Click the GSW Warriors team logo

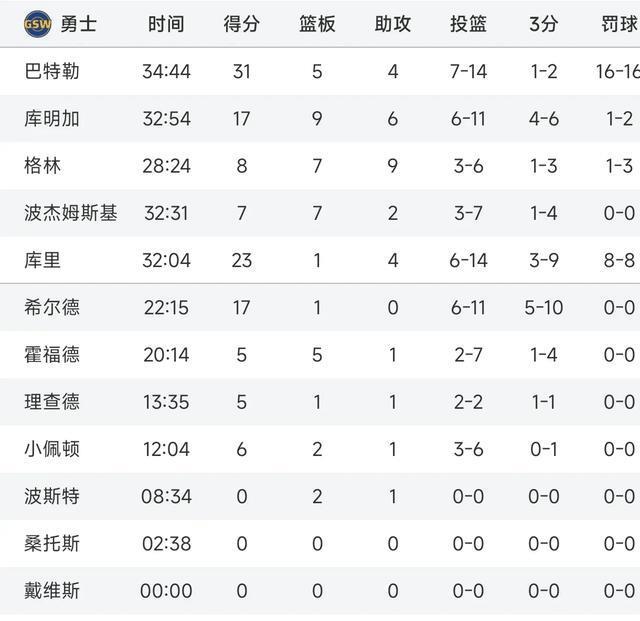click(x=36, y=24)
